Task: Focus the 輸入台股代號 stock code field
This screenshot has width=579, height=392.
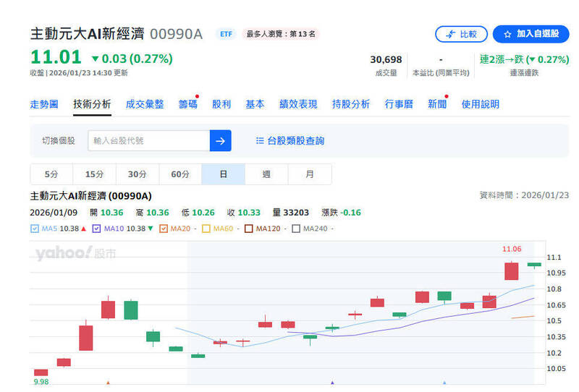Action: coord(149,140)
